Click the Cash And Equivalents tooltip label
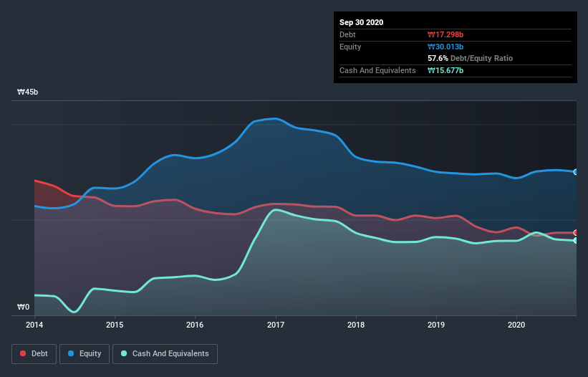The width and height of the screenshot is (588, 377). click(x=377, y=70)
